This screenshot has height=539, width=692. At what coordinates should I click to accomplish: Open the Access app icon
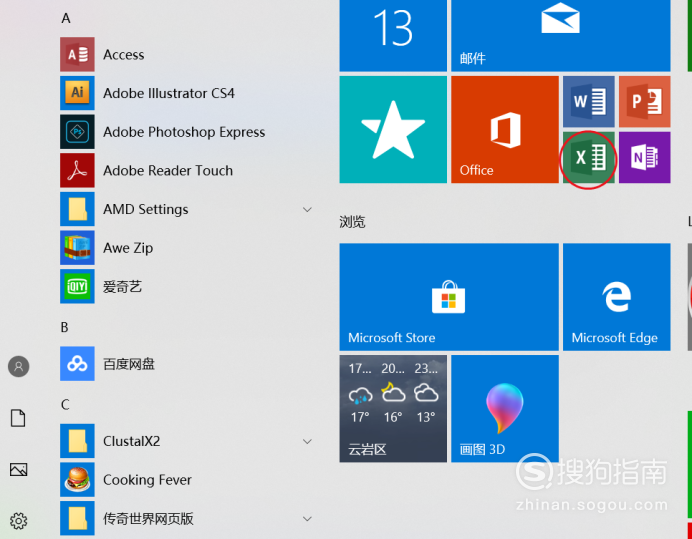pos(77,54)
